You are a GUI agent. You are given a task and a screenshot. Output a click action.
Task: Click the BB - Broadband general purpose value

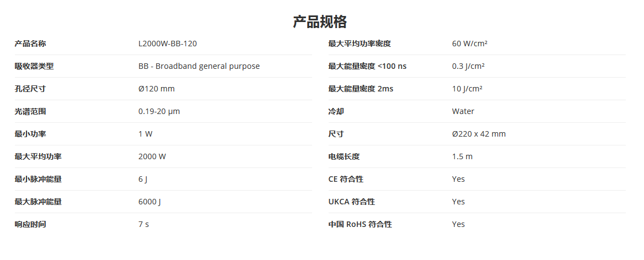[x=199, y=66]
